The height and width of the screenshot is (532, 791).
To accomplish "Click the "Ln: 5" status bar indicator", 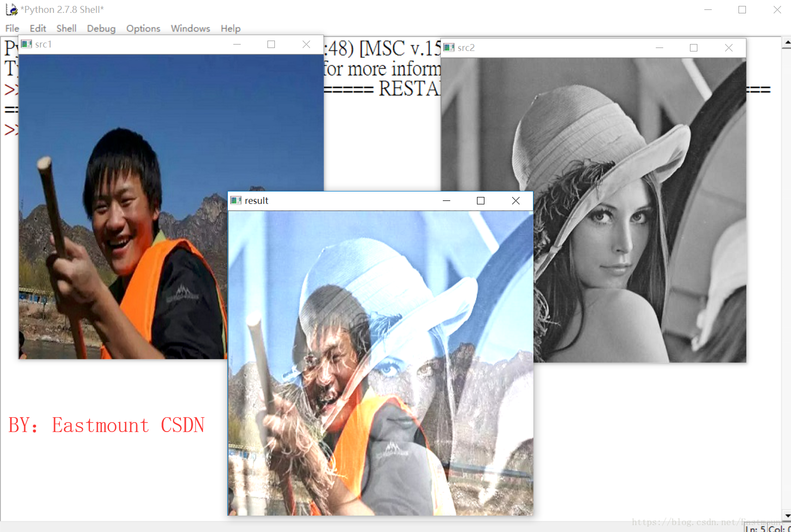I will coord(755,529).
